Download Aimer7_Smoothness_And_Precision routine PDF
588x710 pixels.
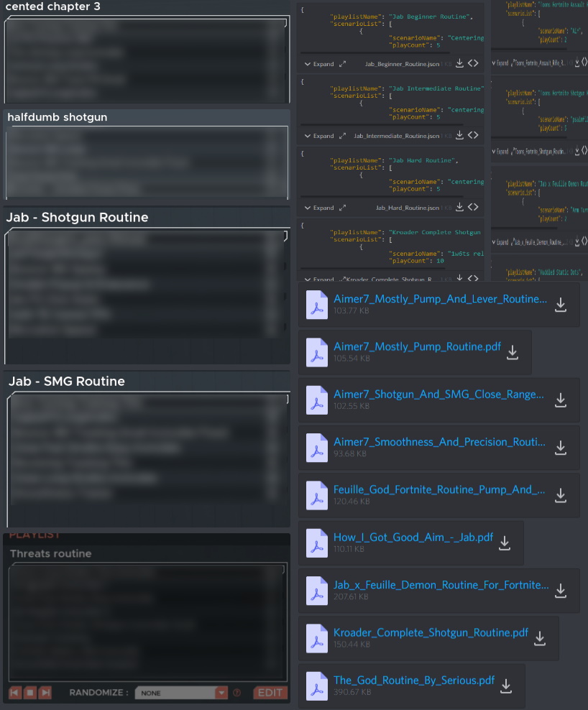point(561,448)
